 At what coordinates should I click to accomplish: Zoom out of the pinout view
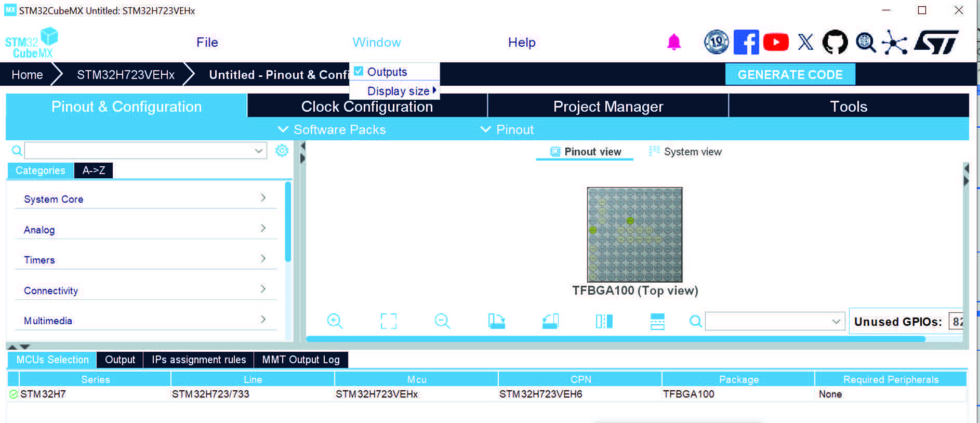442,321
